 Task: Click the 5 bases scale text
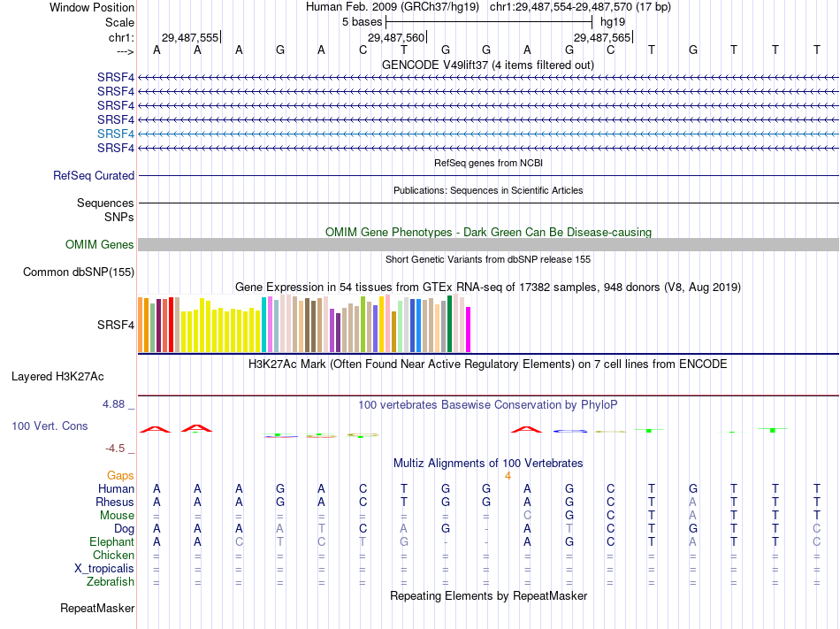(x=363, y=22)
